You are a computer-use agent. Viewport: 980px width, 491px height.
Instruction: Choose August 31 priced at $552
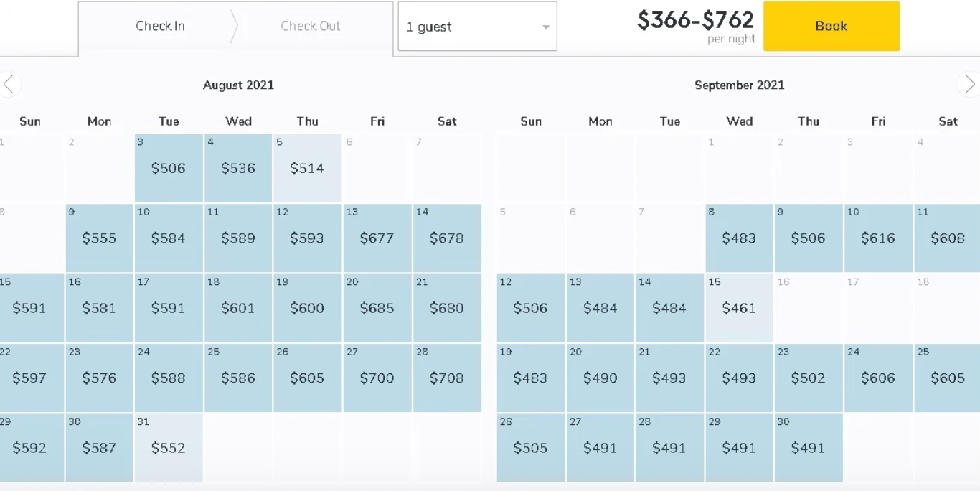[x=169, y=448]
